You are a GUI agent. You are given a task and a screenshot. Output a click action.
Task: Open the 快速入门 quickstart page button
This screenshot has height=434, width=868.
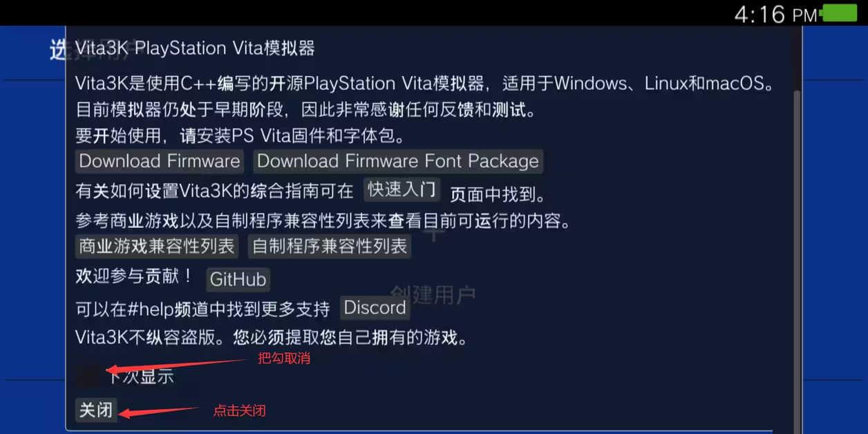point(402,189)
